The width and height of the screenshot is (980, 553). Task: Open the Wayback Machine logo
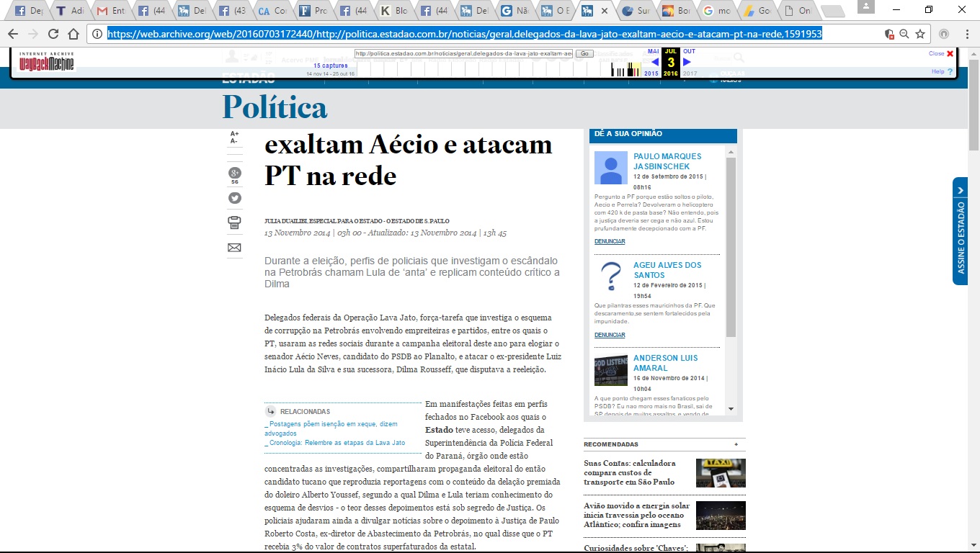click(x=47, y=63)
